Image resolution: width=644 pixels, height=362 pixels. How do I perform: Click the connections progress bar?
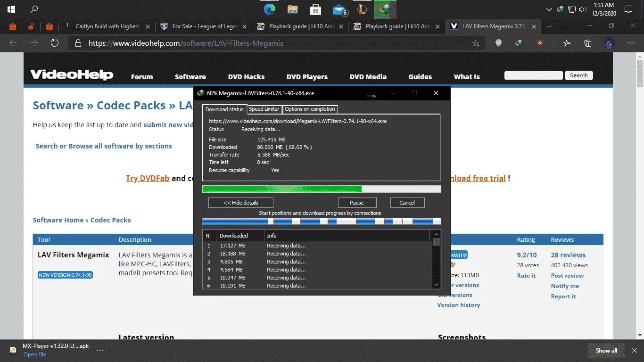click(x=322, y=221)
